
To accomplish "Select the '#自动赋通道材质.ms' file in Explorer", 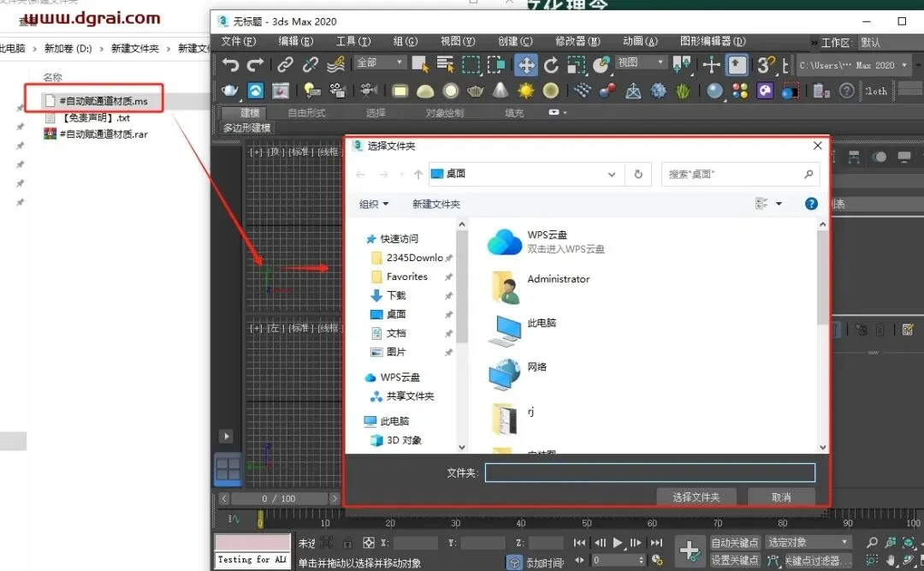I will pyautogui.click(x=98, y=101).
